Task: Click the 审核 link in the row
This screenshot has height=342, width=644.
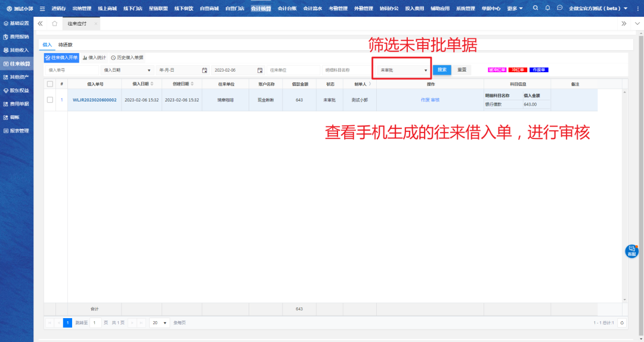Action: pyautogui.click(x=435, y=100)
